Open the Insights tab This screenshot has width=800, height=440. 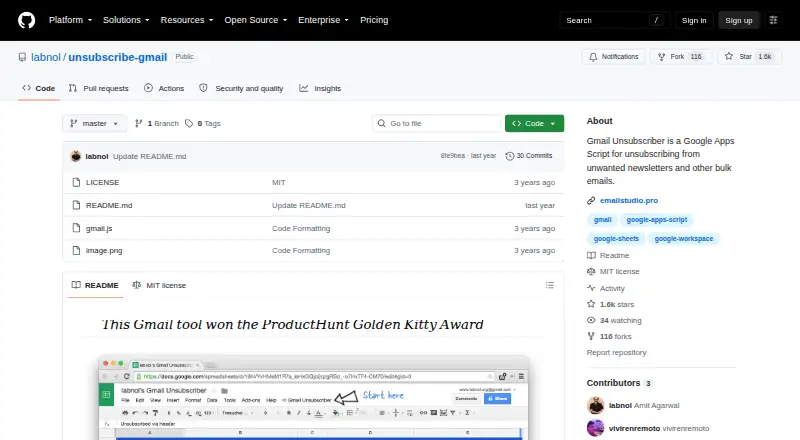click(x=320, y=88)
